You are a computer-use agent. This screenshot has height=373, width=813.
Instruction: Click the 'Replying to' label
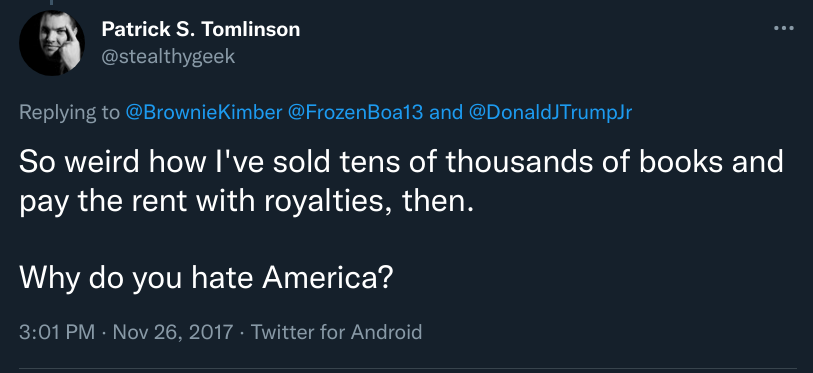[69, 113]
